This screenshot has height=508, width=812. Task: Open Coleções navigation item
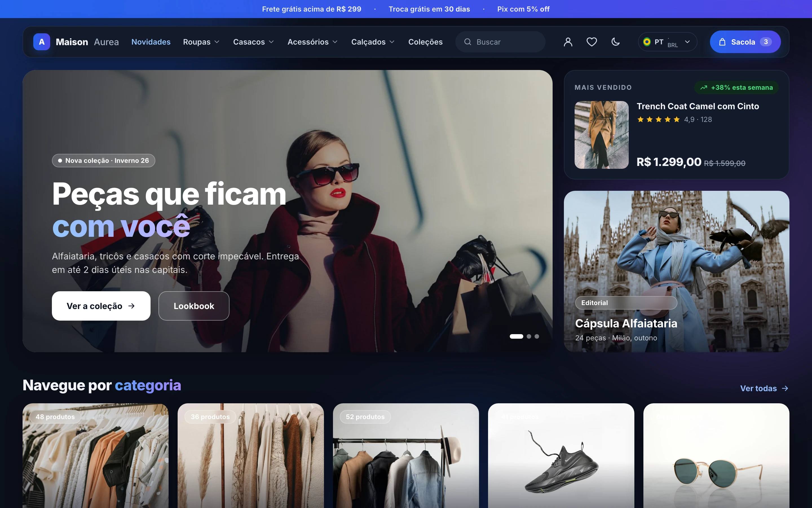[x=425, y=42]
